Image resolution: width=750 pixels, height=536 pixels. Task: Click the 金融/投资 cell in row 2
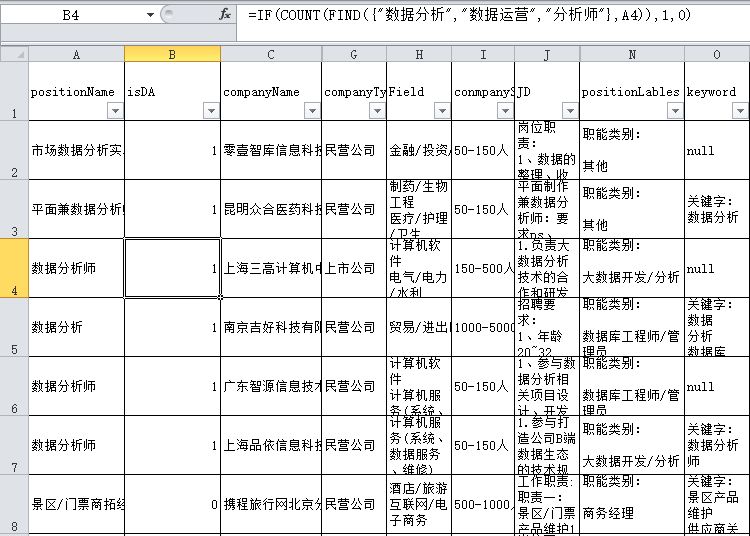[x=419, y=150]
